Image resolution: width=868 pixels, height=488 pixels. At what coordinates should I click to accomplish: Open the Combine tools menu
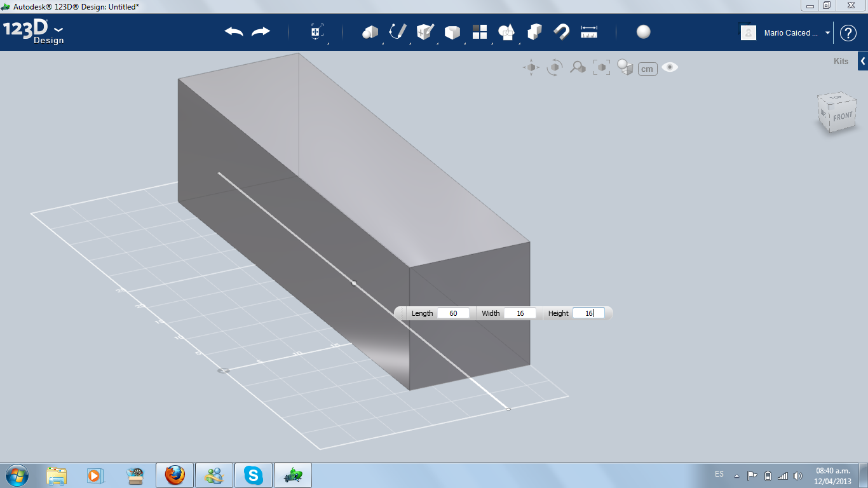534,32
